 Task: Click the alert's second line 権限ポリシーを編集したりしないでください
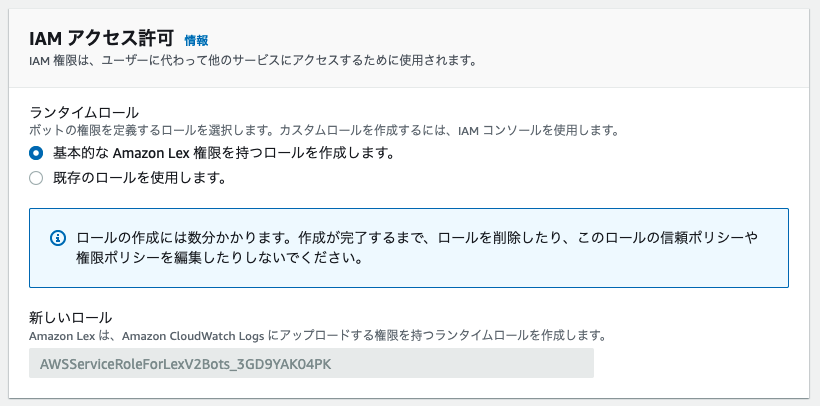(220, 259)
